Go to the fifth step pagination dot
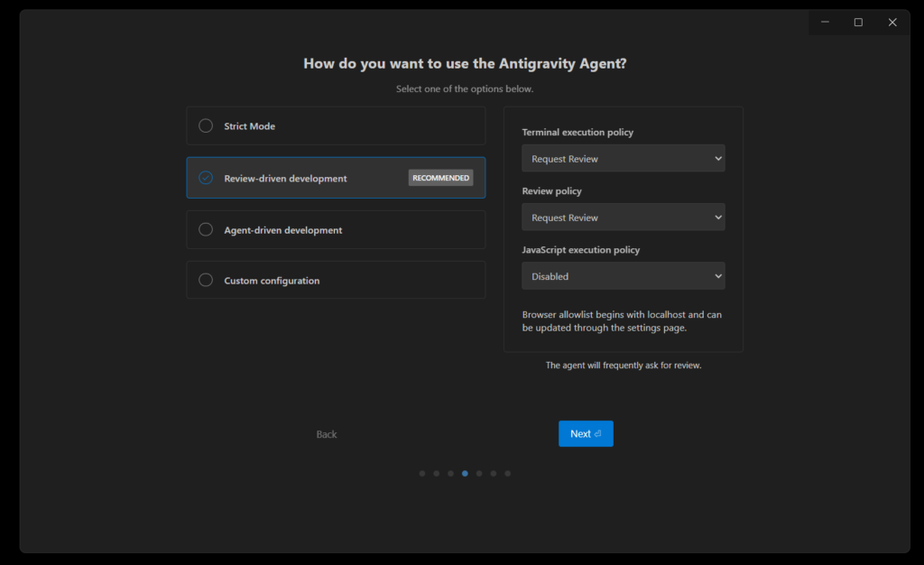 tap(479, 473)
